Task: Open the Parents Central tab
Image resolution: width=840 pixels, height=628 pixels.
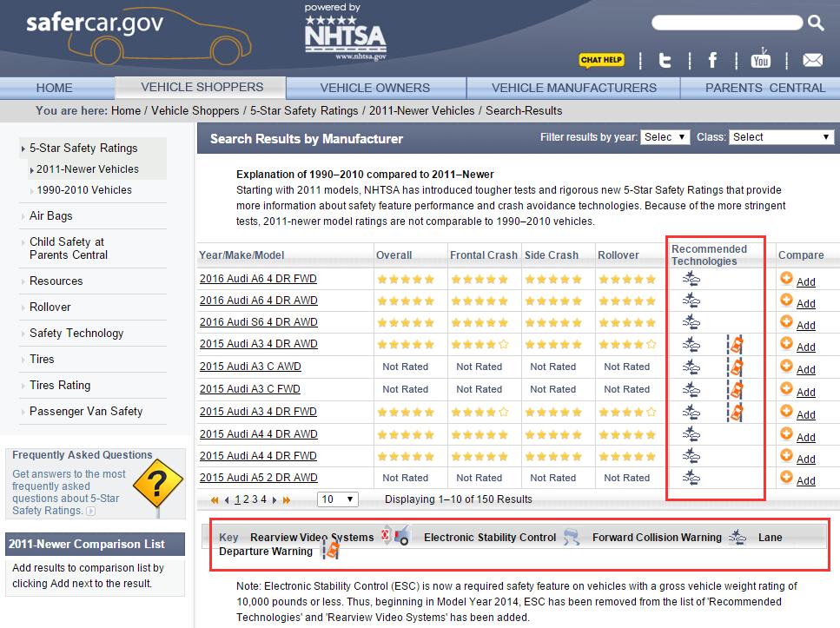Action: pyautogui.click(x=764, y=88)
